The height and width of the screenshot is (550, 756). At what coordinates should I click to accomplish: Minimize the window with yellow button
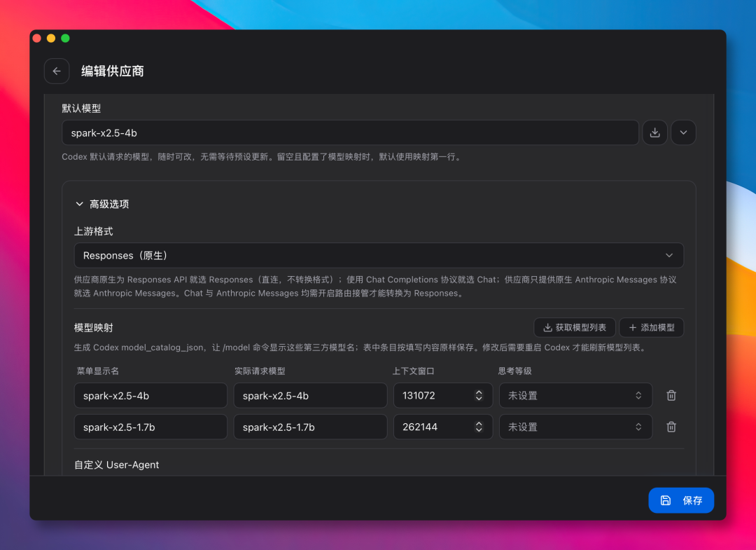(x=51, y=38)
